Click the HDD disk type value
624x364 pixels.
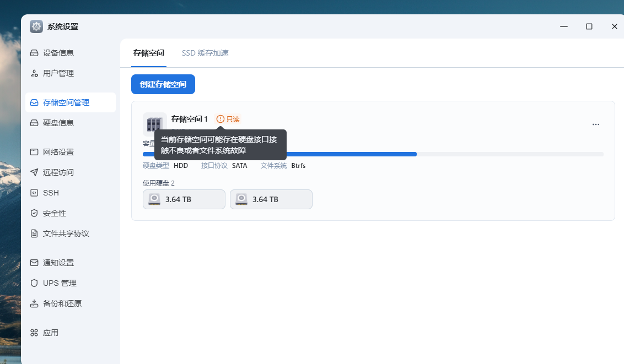tap(181, 166)
